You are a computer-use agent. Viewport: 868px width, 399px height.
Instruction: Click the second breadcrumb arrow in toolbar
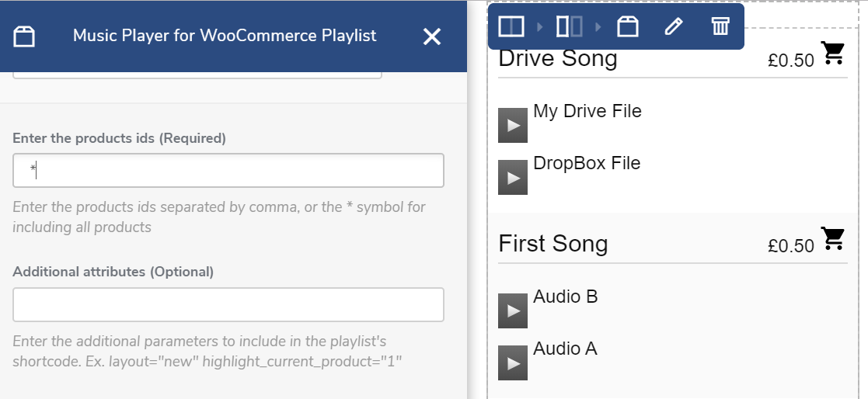[598, 26]
